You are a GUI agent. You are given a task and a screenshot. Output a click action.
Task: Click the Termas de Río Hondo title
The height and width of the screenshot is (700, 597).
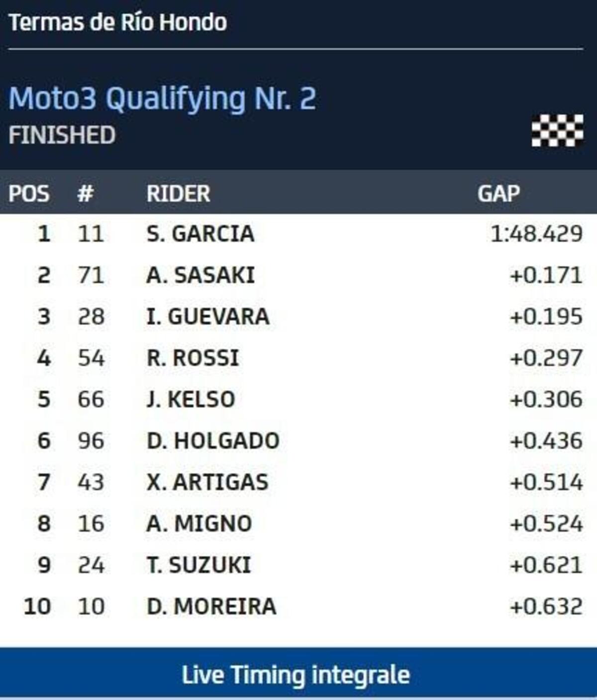tap(118, 22)
